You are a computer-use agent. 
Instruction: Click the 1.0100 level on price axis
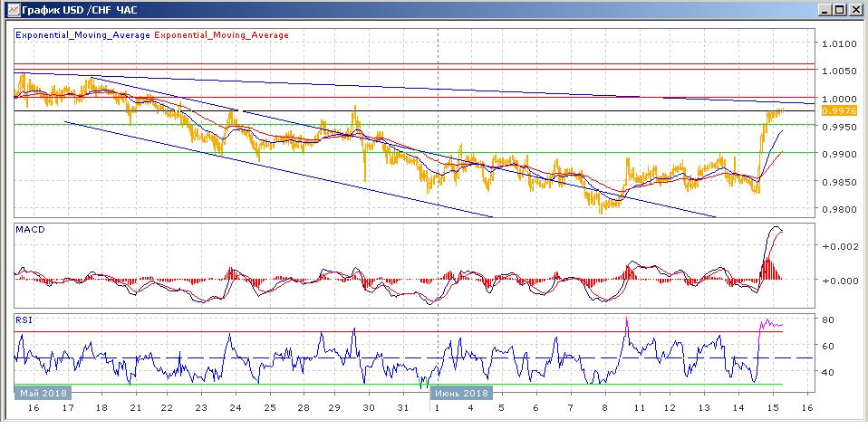(x=839, y=43)
